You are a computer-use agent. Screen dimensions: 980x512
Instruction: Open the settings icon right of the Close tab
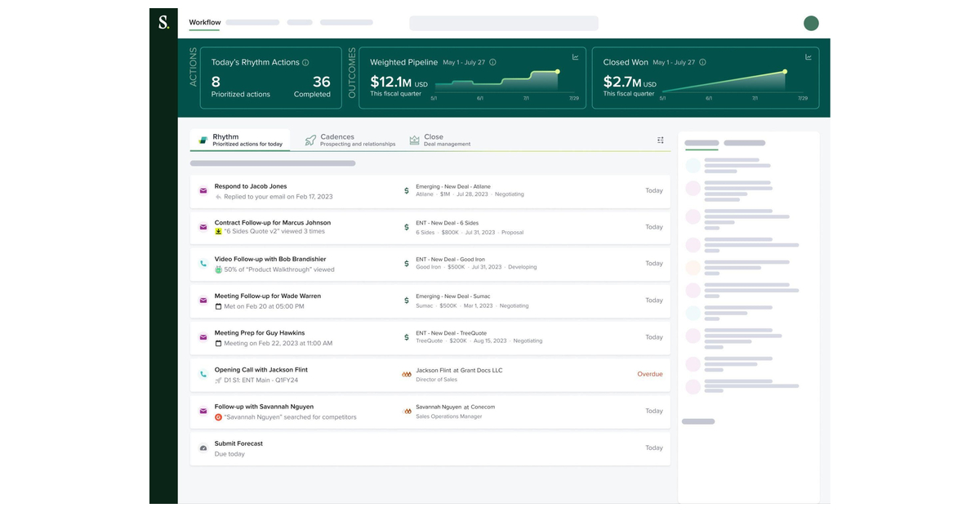pyautogui.click(x=661, y=140)
